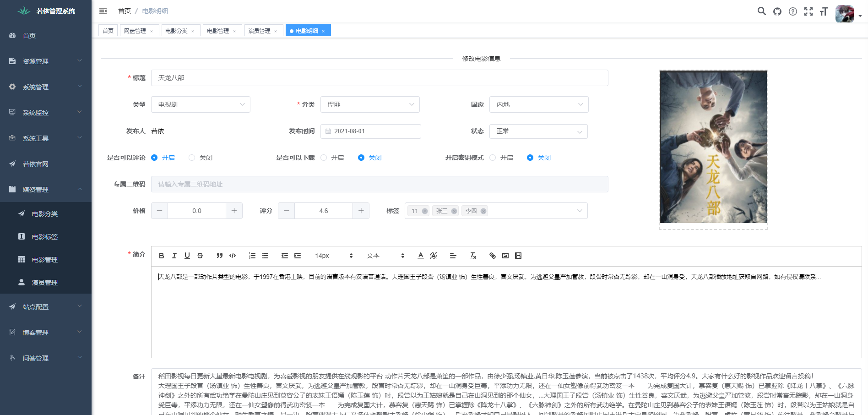Open the 国家 dropdown showing 内地
The height and width of the screenshot is (415, 868).
click(539, 104)
